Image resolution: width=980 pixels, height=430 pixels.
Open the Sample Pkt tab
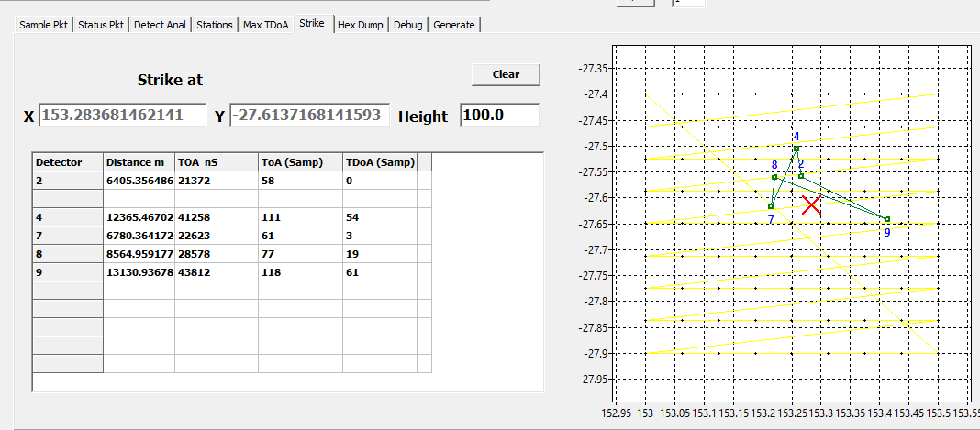tap(44, 25)
